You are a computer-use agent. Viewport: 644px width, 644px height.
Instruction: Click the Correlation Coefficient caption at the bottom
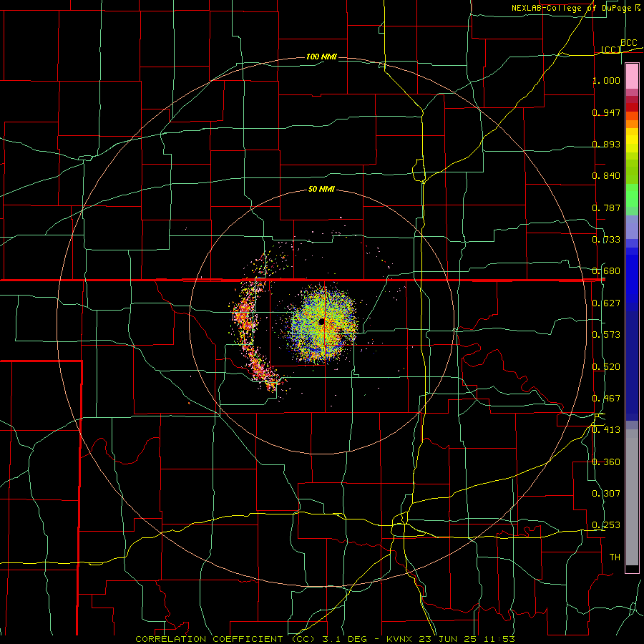coord(325,639)
